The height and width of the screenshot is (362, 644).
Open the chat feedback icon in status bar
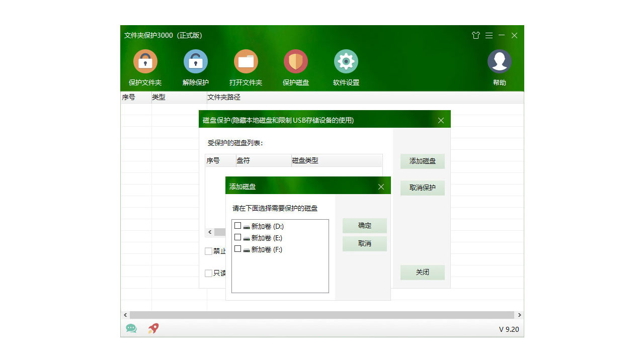[x=131, y=328]
